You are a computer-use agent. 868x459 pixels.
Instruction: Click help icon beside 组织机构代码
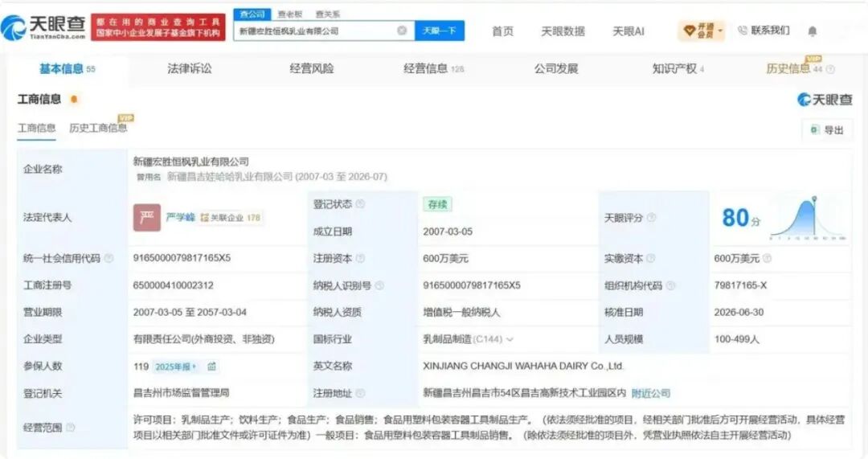pyautogui.click(x=670, y=285)
